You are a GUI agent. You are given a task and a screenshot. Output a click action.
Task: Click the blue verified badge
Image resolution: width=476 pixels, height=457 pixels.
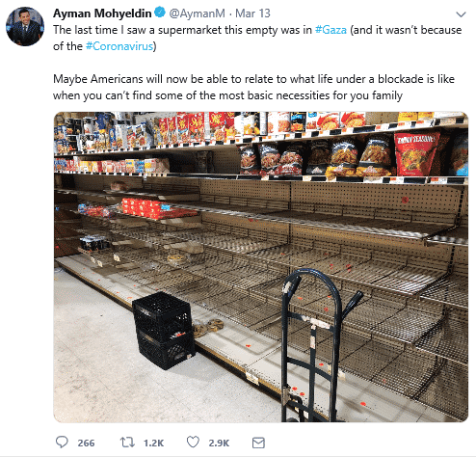[160, 13]
